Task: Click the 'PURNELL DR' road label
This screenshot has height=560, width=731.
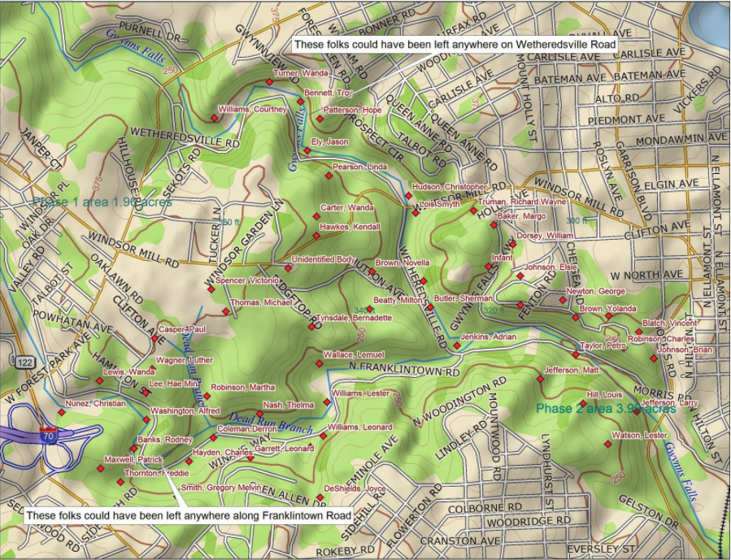Action: click(149, 32)
